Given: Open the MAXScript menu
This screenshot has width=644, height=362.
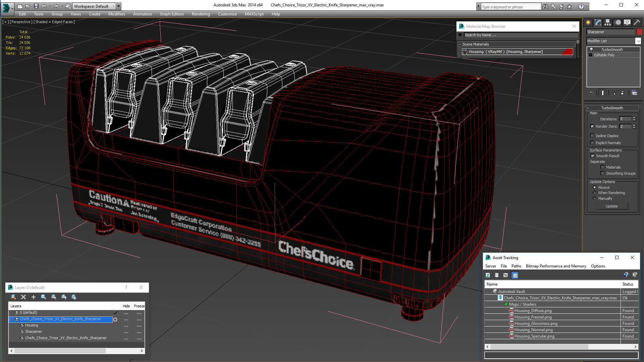Looking at the screenshot, I should point(254,14).
